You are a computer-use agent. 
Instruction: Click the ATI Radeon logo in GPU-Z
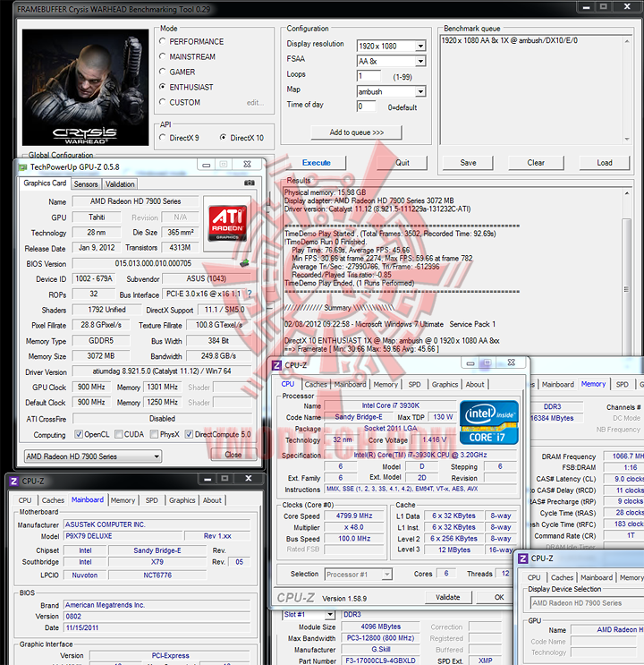(x=228, y=224)
